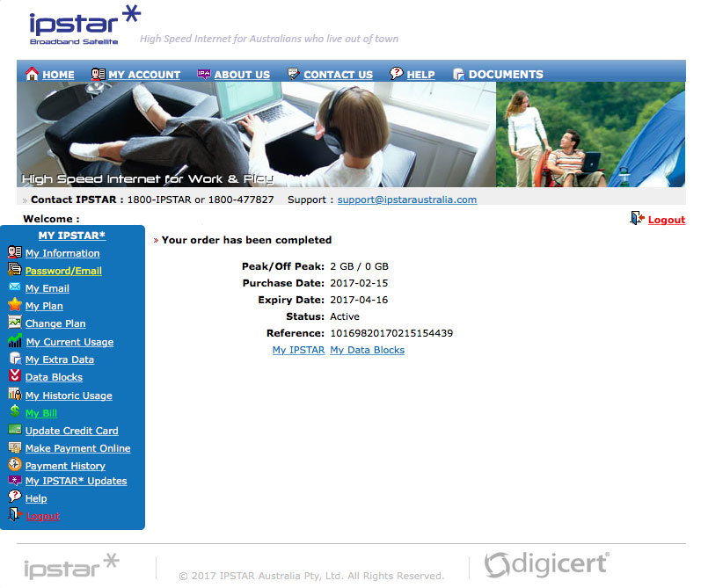Open Make Payment Online link
This screenshot has width=701, height=588.
pos(77,448)
